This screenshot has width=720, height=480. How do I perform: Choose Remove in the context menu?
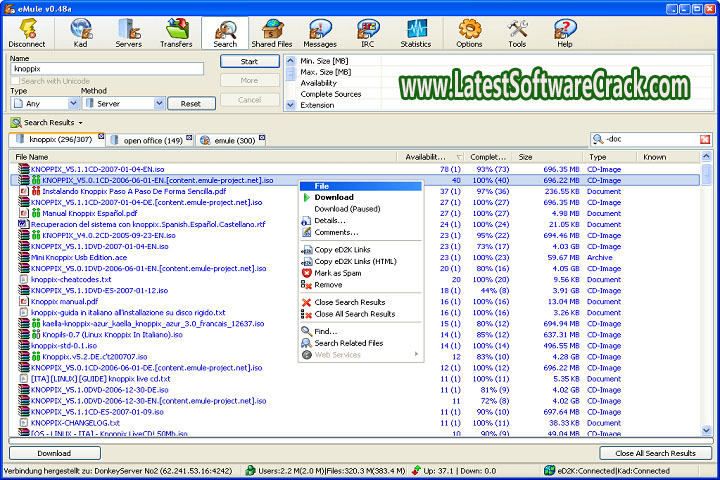pyautogui.click(x=360, y=285)
